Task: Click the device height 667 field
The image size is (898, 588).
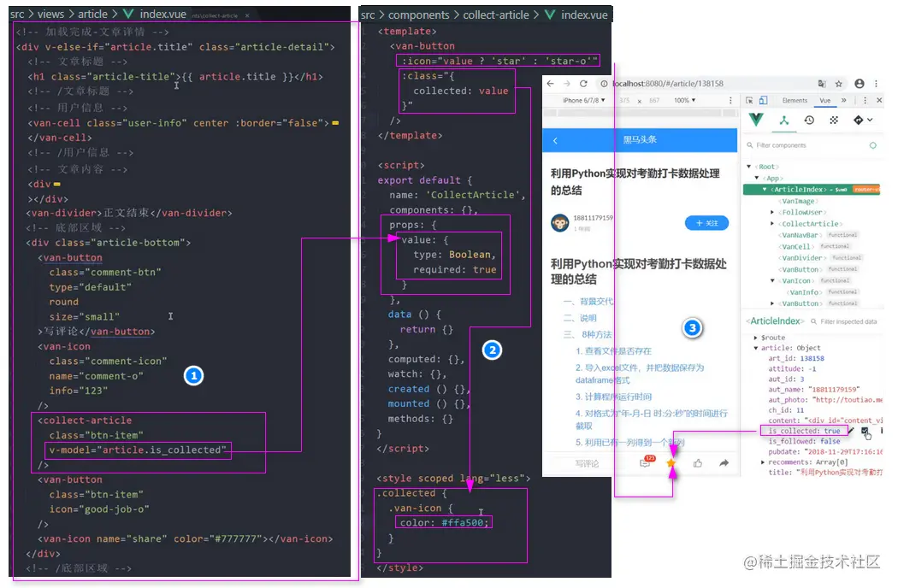Action: 654,100
